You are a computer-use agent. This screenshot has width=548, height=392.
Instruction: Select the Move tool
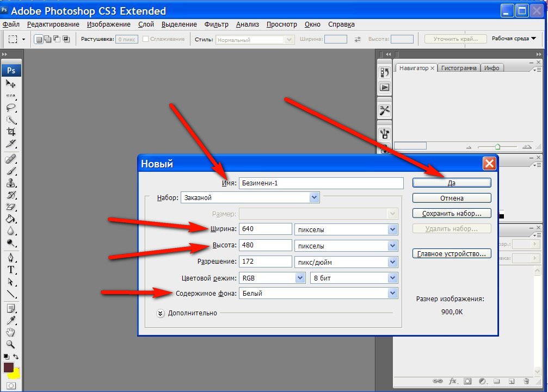tap(11, 84)
